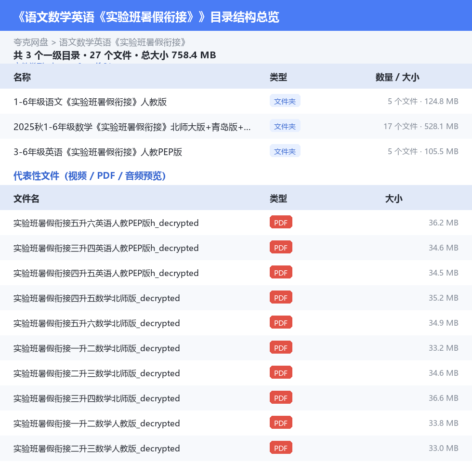Select size value 36.6 MB
The image size is (472, 476).
[x=444, y=398]
